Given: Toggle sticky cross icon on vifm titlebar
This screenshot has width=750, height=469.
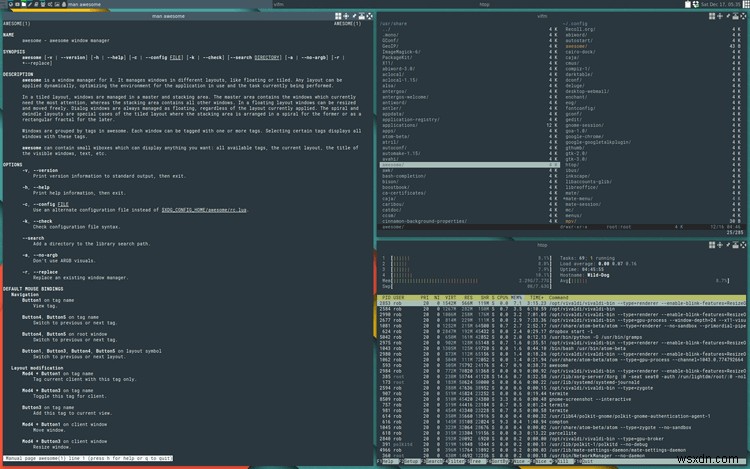Looking at the screenshot, I should pos(720,16).
